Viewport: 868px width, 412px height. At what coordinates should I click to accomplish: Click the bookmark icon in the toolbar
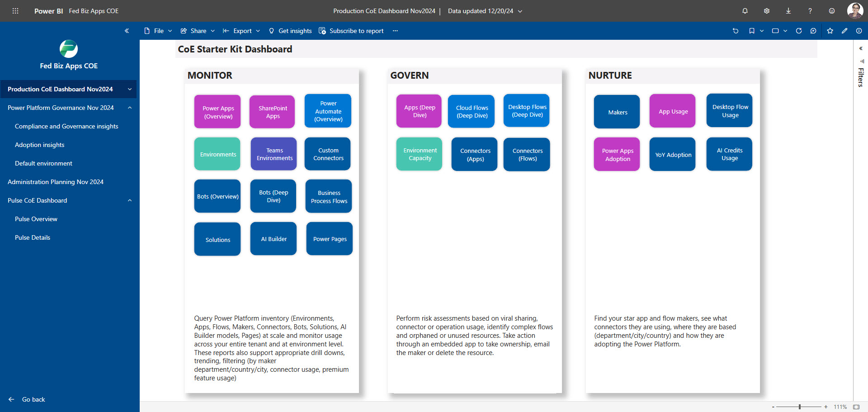[752, 31]
